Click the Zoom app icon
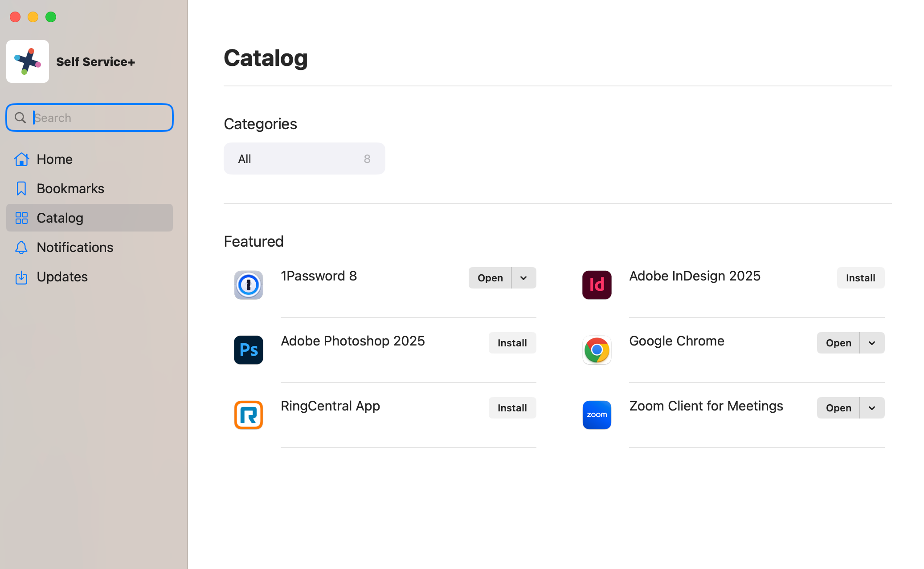Screen dimensions: 924x569 [x=597, y=415]
